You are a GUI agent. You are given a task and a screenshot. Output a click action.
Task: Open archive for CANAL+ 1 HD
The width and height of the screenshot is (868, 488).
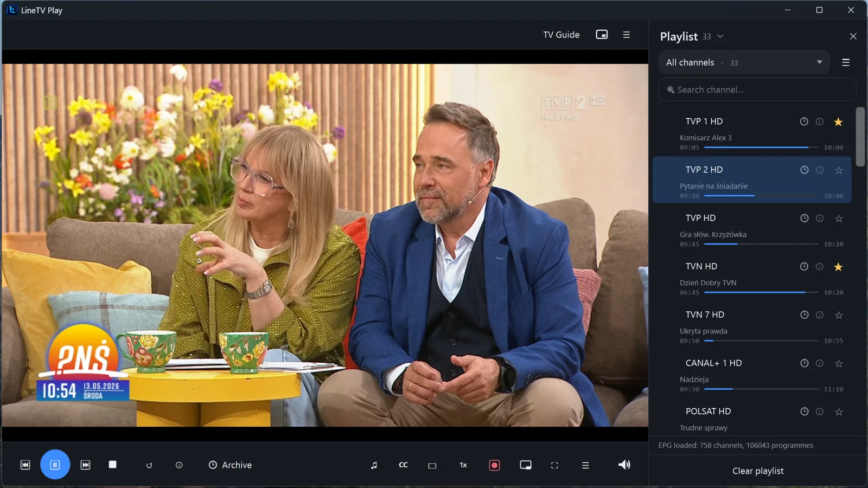tap(804, 363)
